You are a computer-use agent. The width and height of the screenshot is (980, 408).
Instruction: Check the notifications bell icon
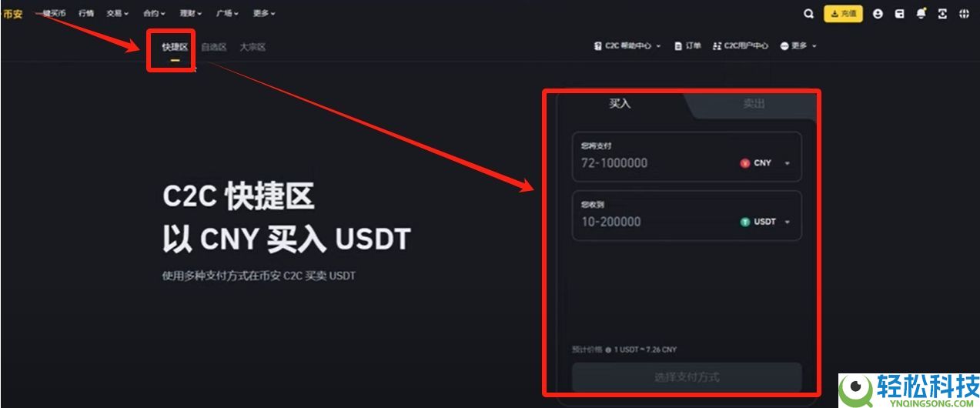click(x=921, y=14)
